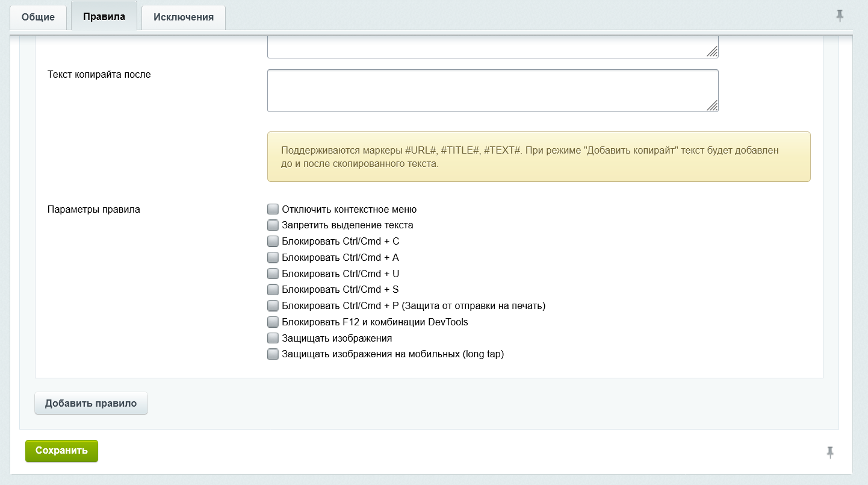Switch to the Общие tab
This screenshot has width=868, height=485.
(38, 17)
